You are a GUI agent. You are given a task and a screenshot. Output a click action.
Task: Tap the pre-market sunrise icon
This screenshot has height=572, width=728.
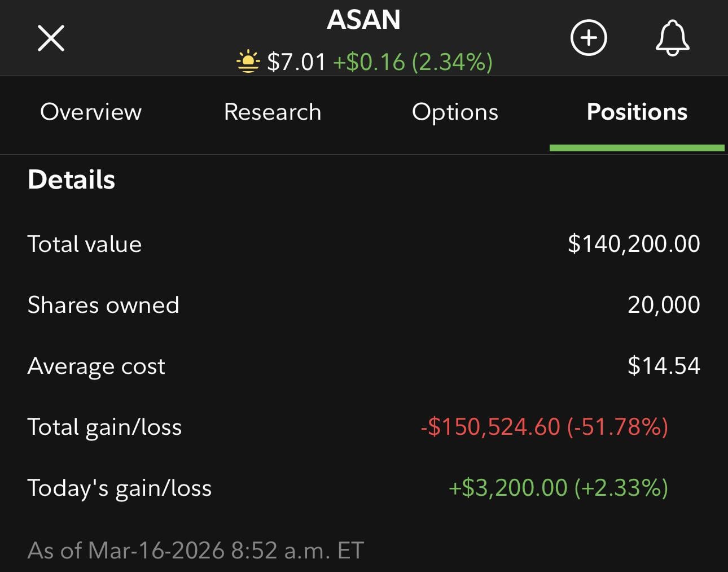[248, 62]
